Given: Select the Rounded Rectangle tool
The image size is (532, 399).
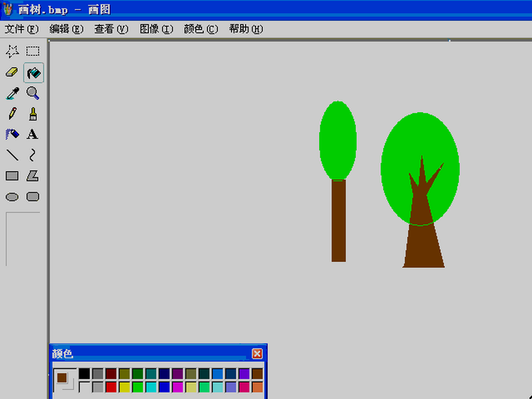Looking at the screenshot, I should click(x=33, y=196).
